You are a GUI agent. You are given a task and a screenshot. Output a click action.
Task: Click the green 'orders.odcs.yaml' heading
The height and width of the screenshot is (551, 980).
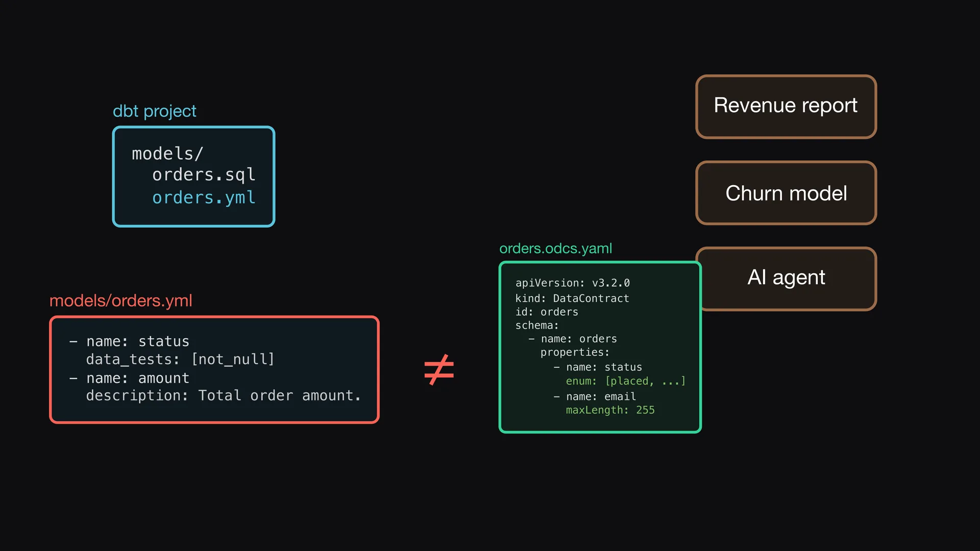pos(555,248)
